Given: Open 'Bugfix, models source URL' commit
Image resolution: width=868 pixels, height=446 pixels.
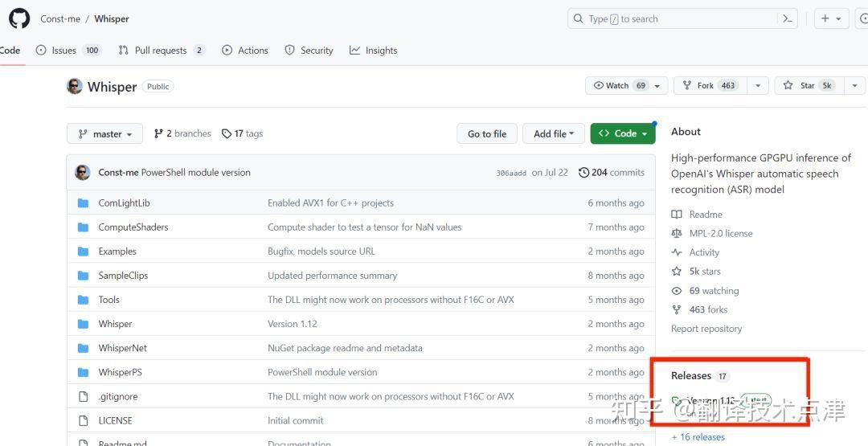Looking at the screenshot, I should (321, 252).
